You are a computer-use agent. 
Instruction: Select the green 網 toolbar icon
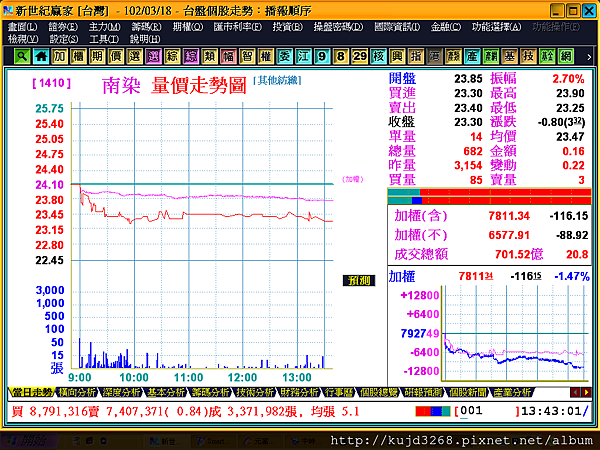point(566,57)
